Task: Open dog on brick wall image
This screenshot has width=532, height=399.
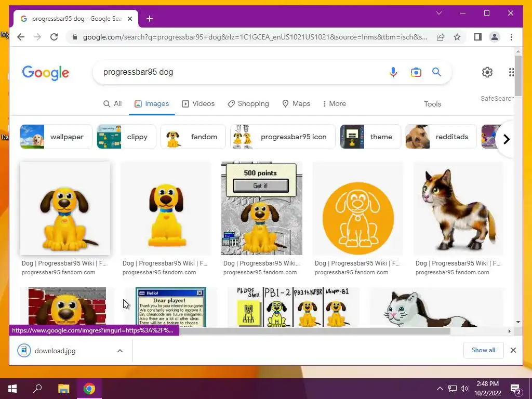Action: point(67,307)
